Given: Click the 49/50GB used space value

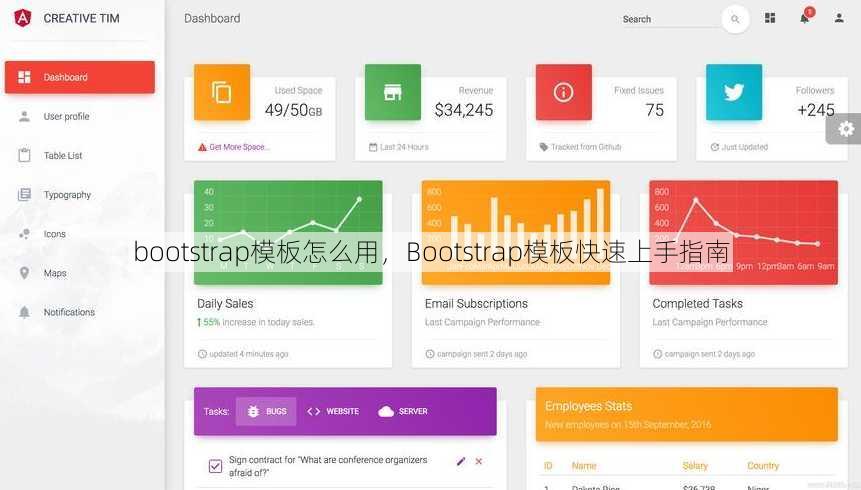Looking at the screenshot, I should [x=293, y=110].
